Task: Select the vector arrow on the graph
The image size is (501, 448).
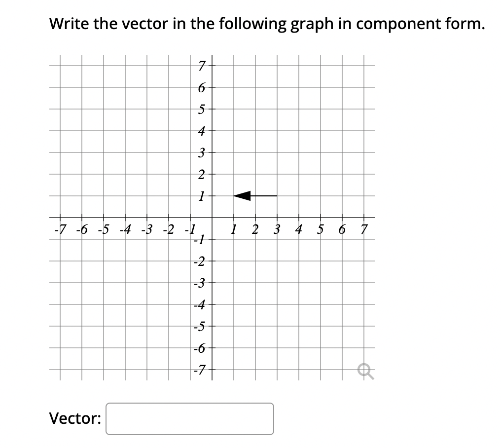Action: click(256, 196)
